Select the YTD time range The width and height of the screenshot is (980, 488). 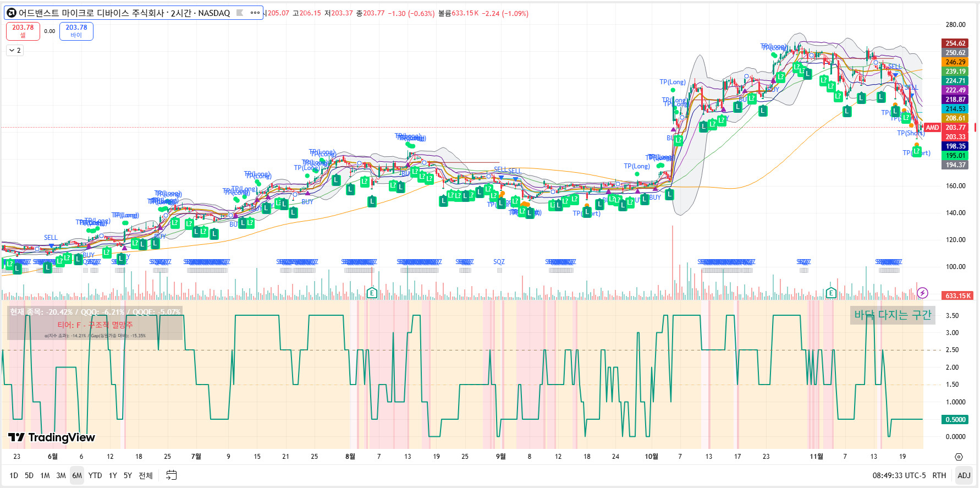[x=95, y=475]
